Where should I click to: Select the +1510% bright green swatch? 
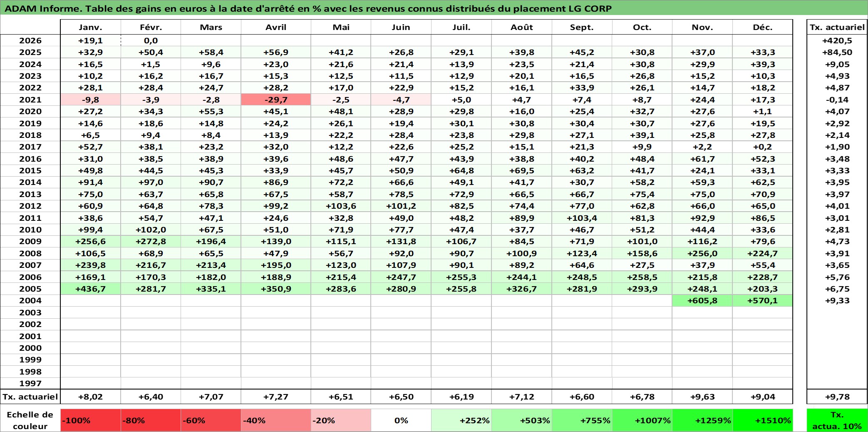(x=762, y=420)
